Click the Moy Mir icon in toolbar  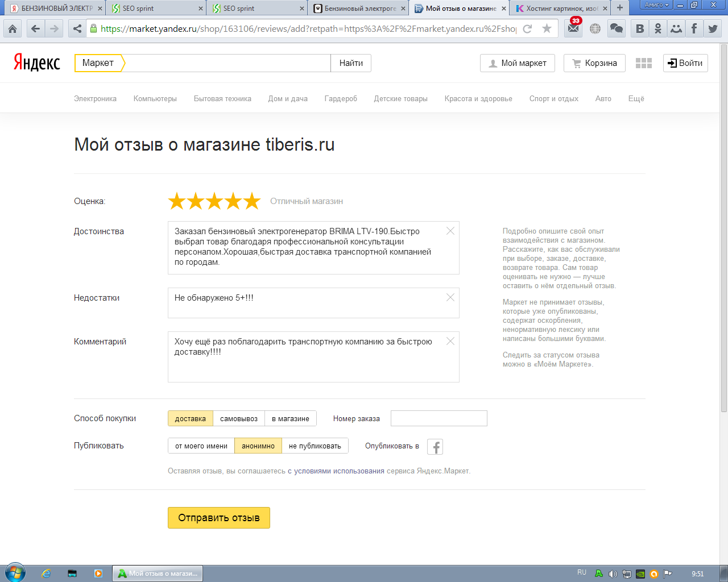(676, 28)
